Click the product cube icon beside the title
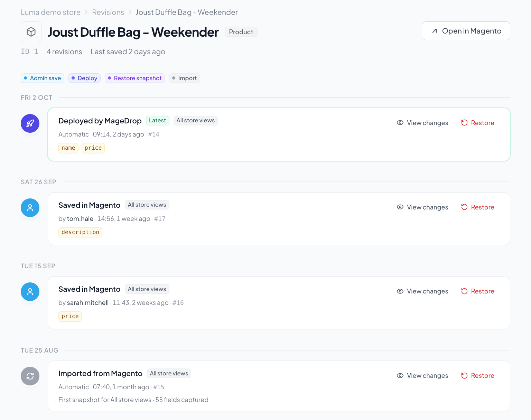Screen dimensions: 531x420 [x=31, y=32]
